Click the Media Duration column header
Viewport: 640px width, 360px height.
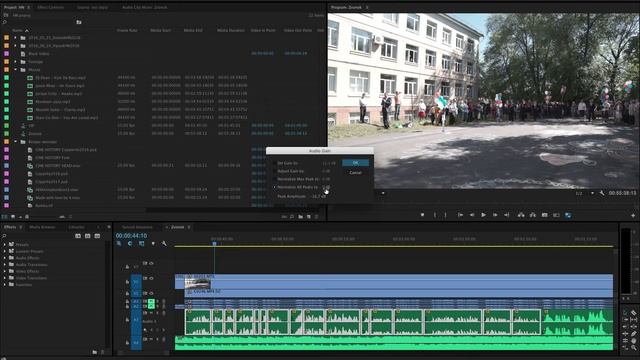click(x=231, y=30)
